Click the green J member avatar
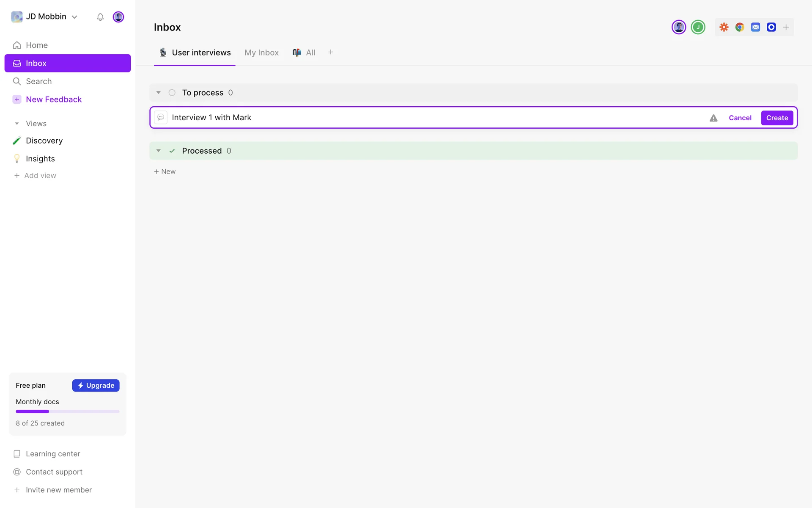The width and height of the screenshot is (812, 508). click(698, 27)
